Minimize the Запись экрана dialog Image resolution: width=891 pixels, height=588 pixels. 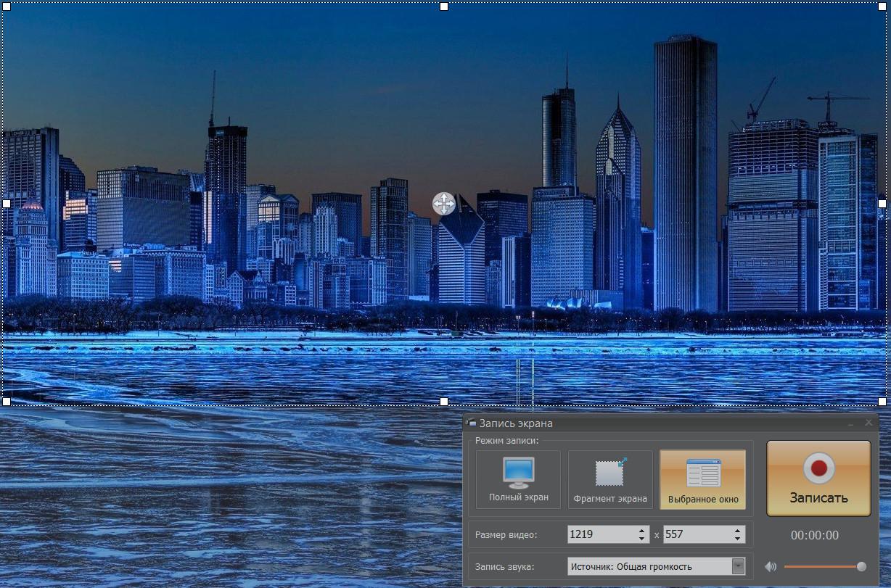pos(850,423)
